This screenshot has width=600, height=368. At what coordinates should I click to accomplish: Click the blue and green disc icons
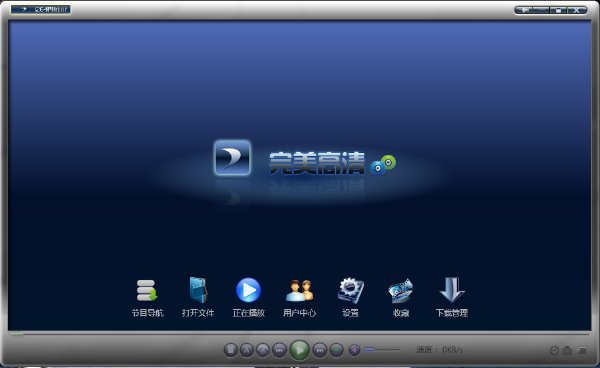pyautogui.click(x=383, y=165)
